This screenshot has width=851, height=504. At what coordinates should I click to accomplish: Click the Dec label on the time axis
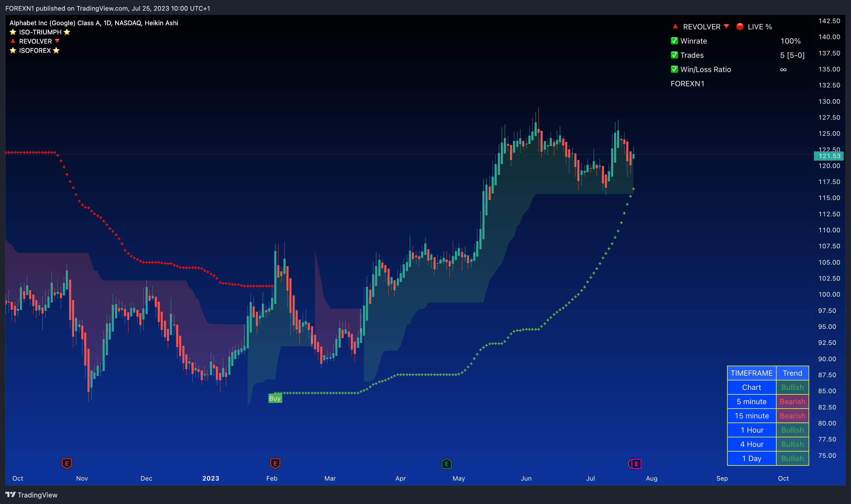coord(146,478)
